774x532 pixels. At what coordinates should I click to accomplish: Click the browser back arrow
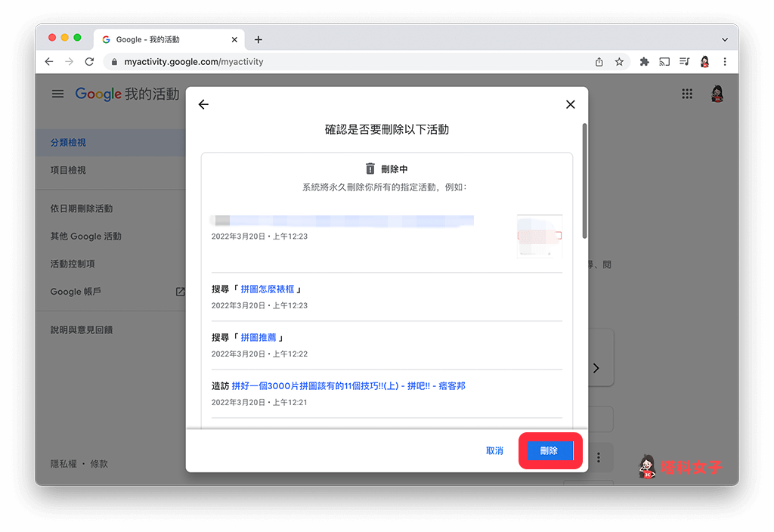click(49, 62)
